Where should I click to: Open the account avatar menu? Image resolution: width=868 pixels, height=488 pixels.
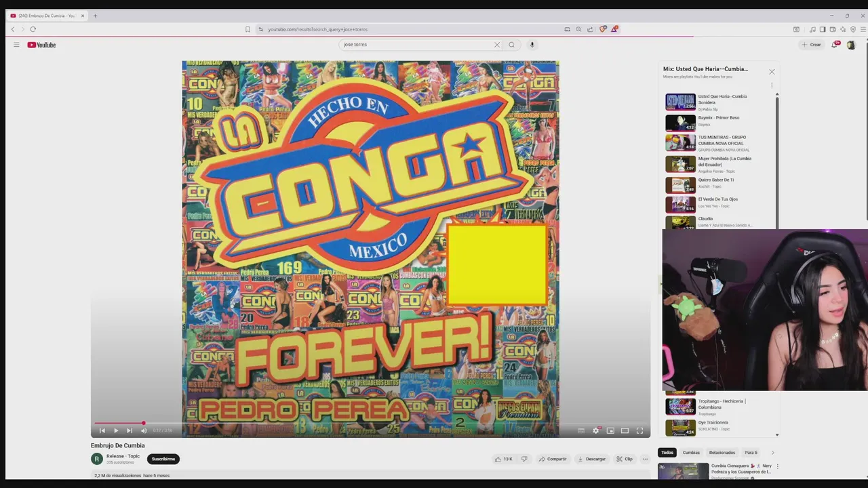[851, 45]
